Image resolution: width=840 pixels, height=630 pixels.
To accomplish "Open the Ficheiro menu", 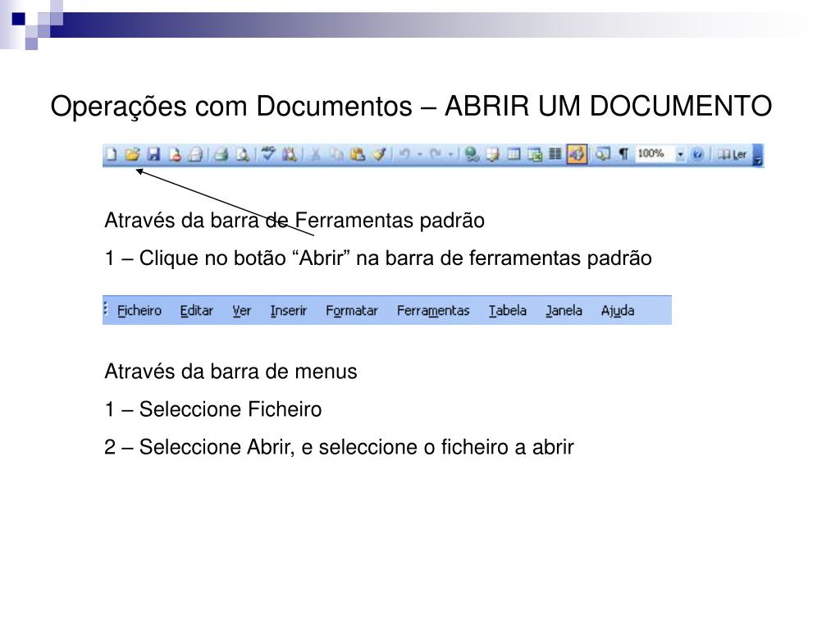I will [x=139, y=311].
